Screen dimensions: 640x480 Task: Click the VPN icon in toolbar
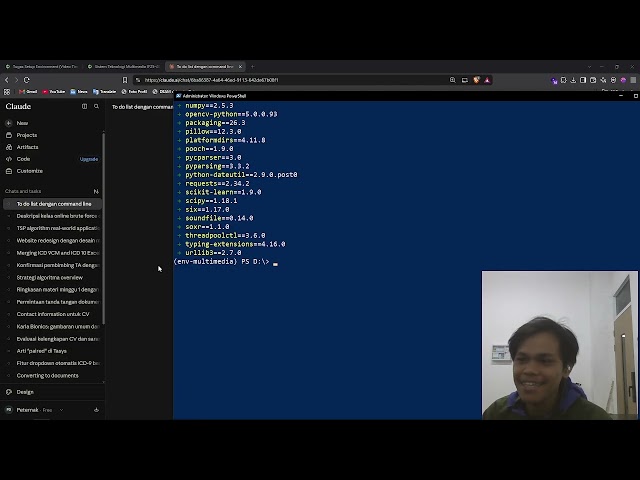[x=613, y=80]
